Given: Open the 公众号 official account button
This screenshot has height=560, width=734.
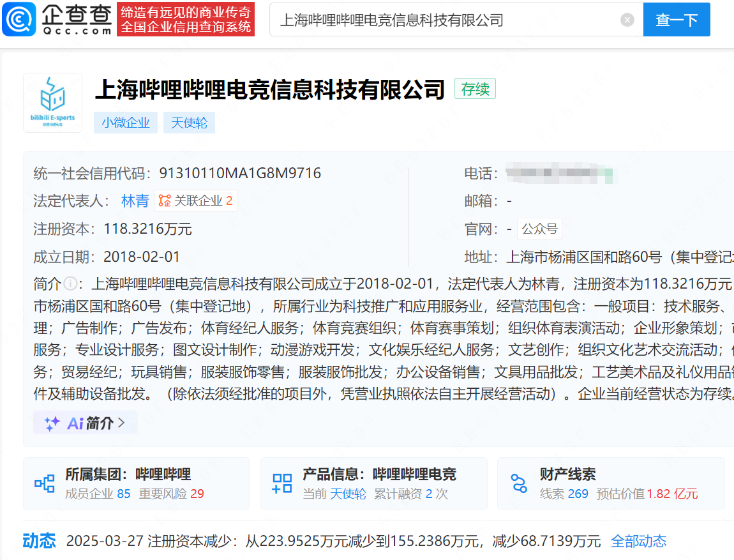Looking at the screenshot, I should 539,229.
